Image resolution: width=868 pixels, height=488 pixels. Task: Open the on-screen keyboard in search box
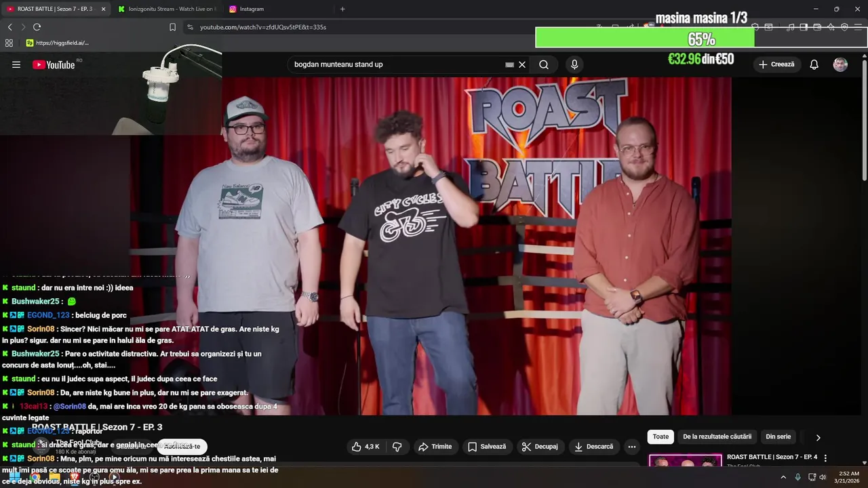click(509, 64)
